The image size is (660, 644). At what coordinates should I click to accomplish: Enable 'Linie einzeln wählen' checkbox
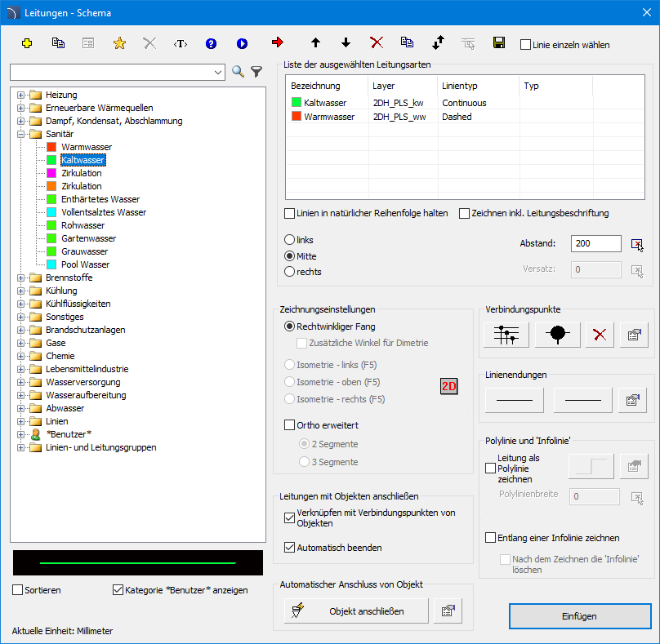(526, 45)
